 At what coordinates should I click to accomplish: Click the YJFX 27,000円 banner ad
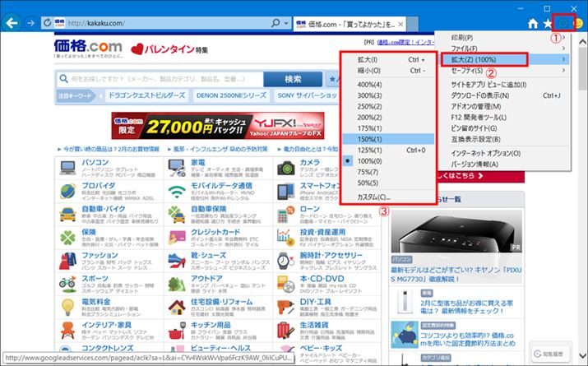pyautogui.click(x=217, y=126)
